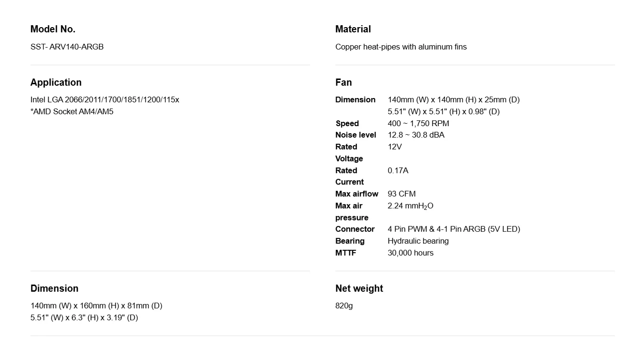Click the Intel LGA socket compatibility line
The width and height of the screenshot is (644, 337).
105,99
